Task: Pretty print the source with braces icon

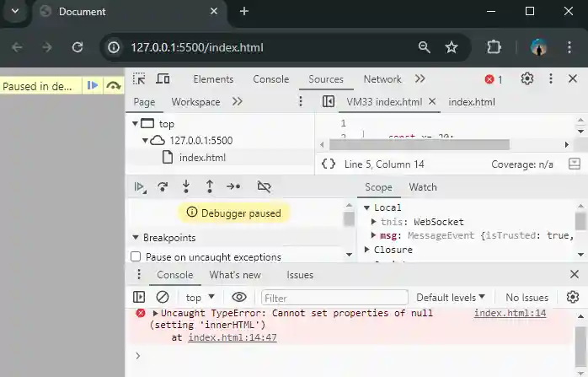Action: (329, 164)
